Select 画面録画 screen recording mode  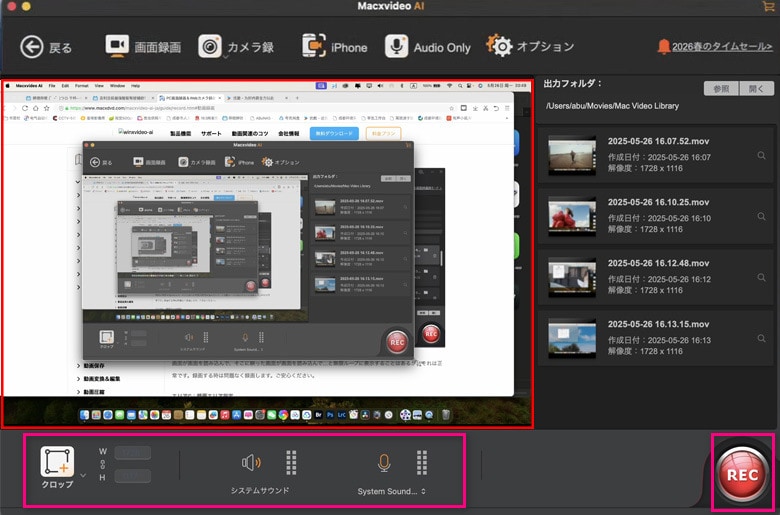143,47
